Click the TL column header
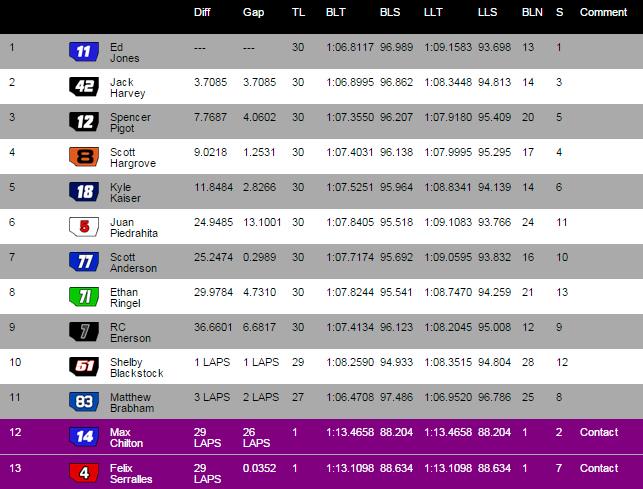643x489 pixels. point(299,12)
